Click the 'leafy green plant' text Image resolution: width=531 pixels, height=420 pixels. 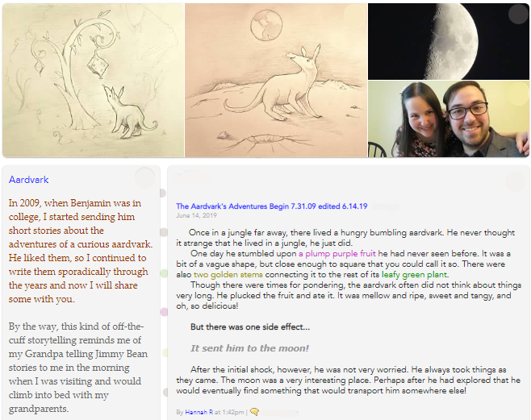(x=415, y=275)
